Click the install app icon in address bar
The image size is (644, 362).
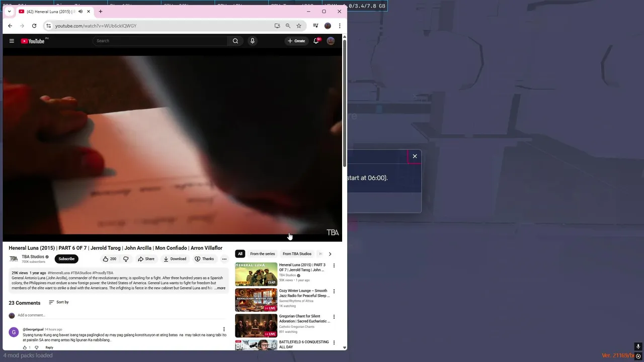click(x=277, y=26)
